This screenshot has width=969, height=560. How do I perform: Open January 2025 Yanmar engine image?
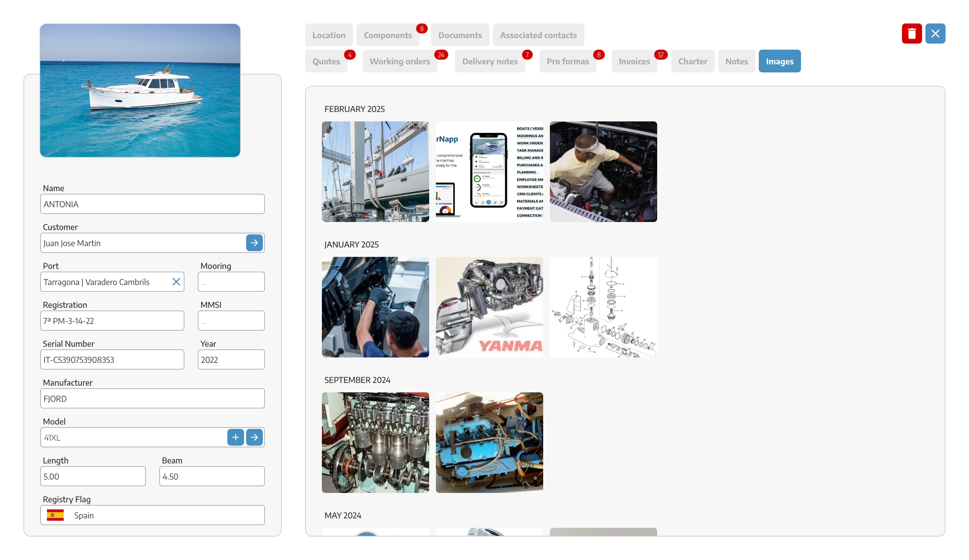[x=489, y=307]
